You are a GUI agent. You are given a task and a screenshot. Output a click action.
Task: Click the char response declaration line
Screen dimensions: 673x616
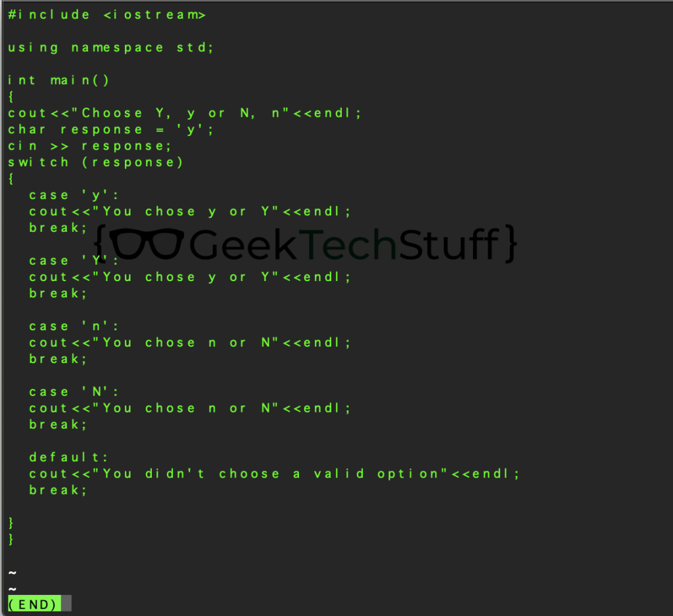point(110,129)
